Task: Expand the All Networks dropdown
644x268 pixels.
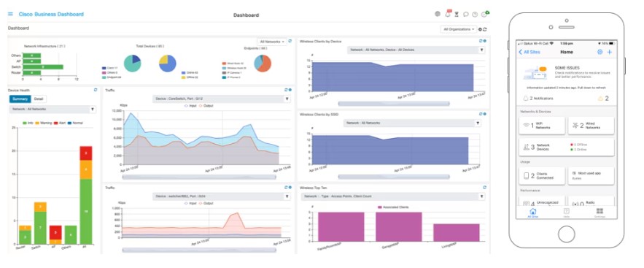Action: tap(272, 42)
